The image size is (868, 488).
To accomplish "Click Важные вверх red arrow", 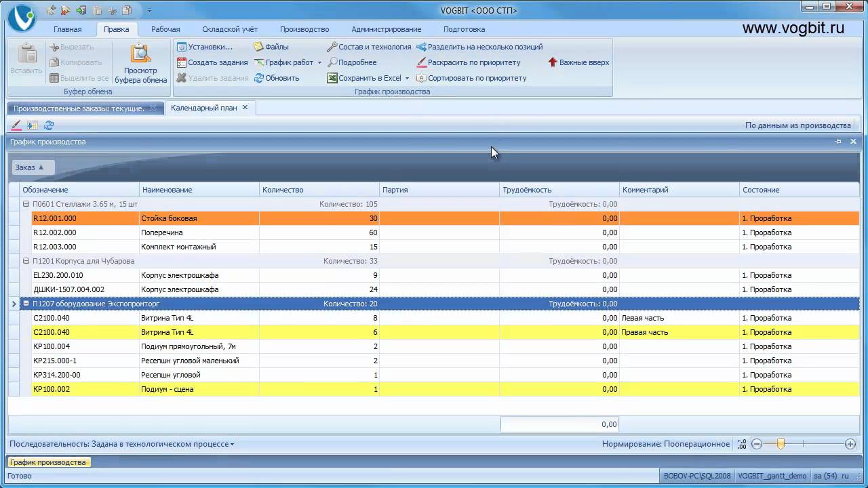I will [578, 62].
